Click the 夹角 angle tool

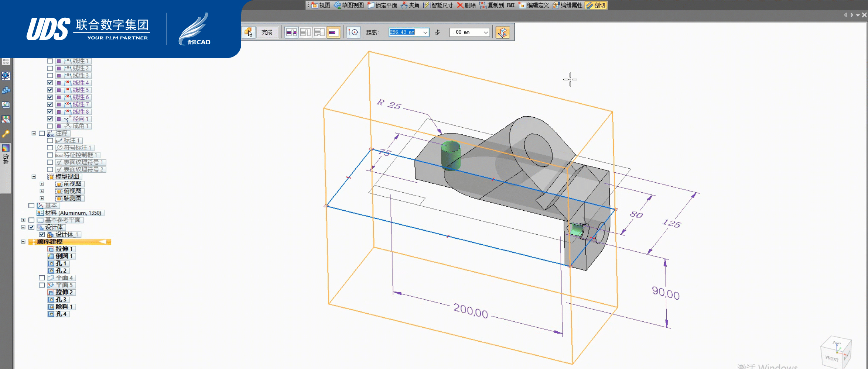pos(410,5)
